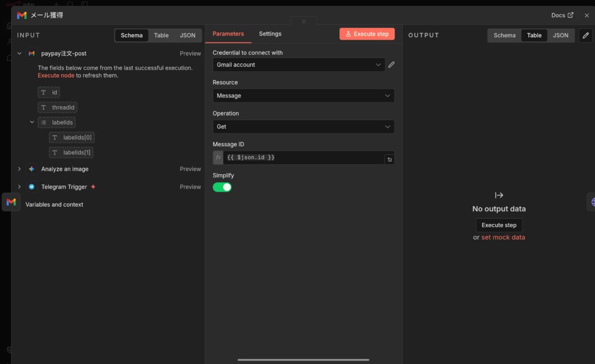The height and width of the screenshot is (364, 595).
Task: Click the set mock data link
Action: coord(503,237)
